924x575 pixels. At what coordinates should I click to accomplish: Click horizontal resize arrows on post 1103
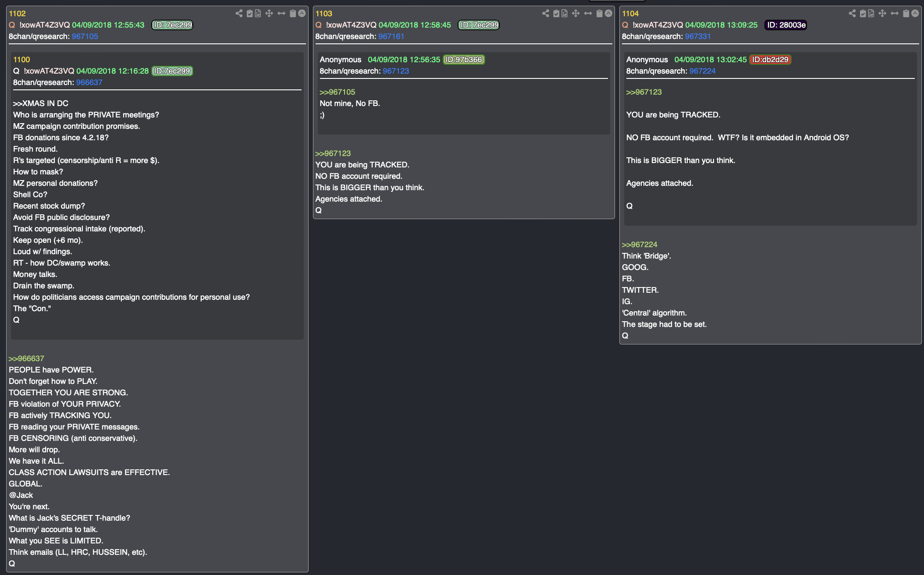tap(588, 14)
